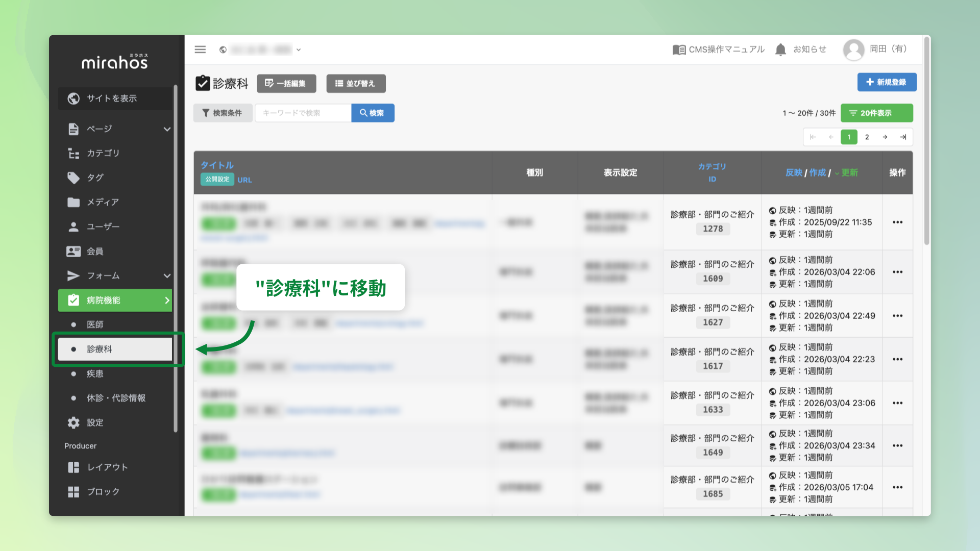Viewport: 980px width, 551px height.
Task: Select 病院機能 menu item
Action: (x=115, y=300)
